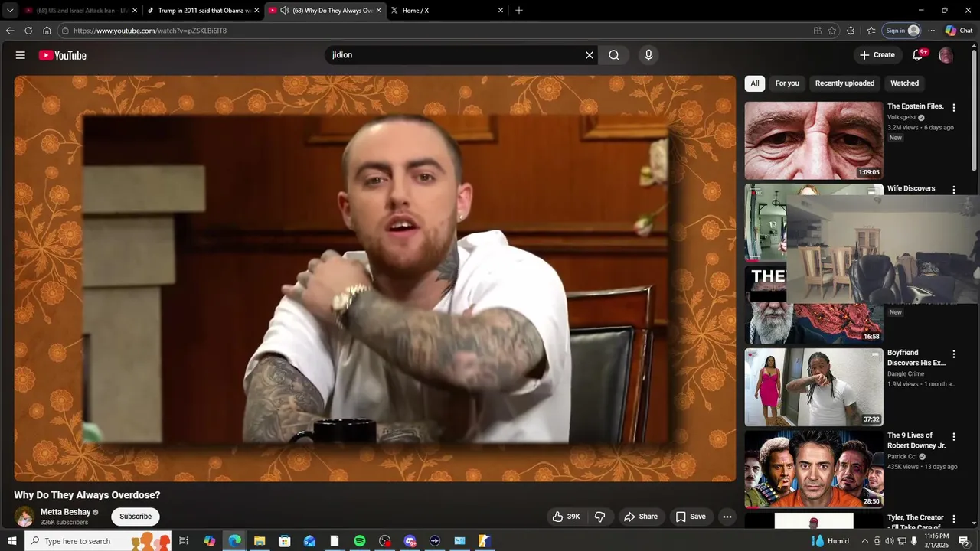This screenshot has height=551, width=980.
Task: Switch to 'US and Israel Attack Iran' tab
Action: pyautogui.click(x=80, y=10)
